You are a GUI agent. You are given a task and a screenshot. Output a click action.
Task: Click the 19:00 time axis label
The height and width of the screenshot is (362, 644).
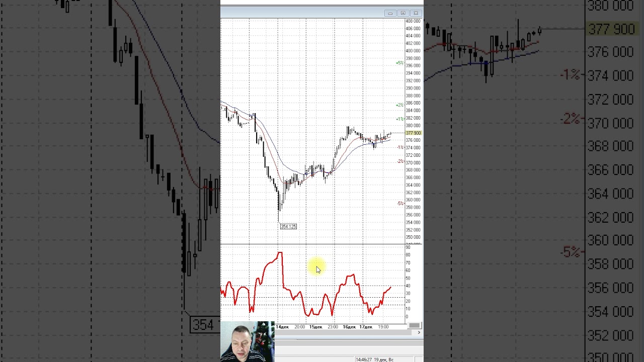click(383, 327)
